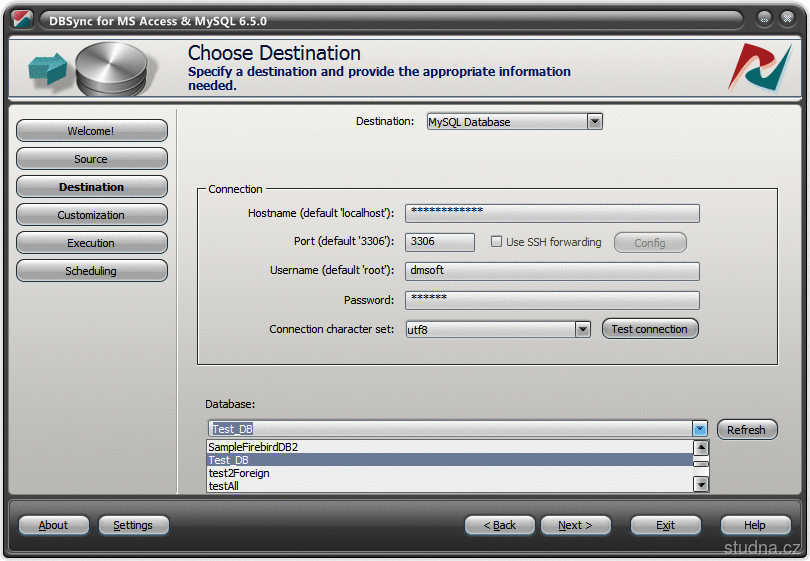Click the Refresh database list button
Viewport: 810px width, 561px height.
click(746, 430)
